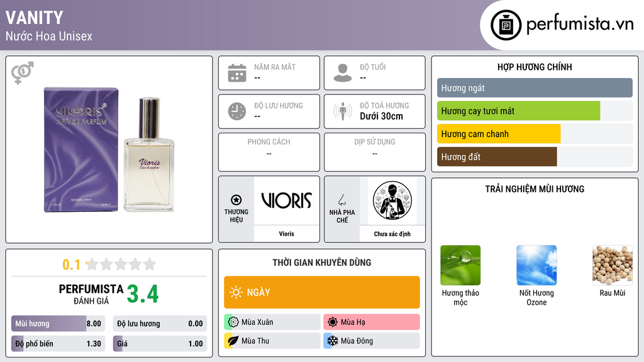This screenshot has width=644, height=362.
Task: Click the Giá 1.00 score bar
Action: [160, 344]
